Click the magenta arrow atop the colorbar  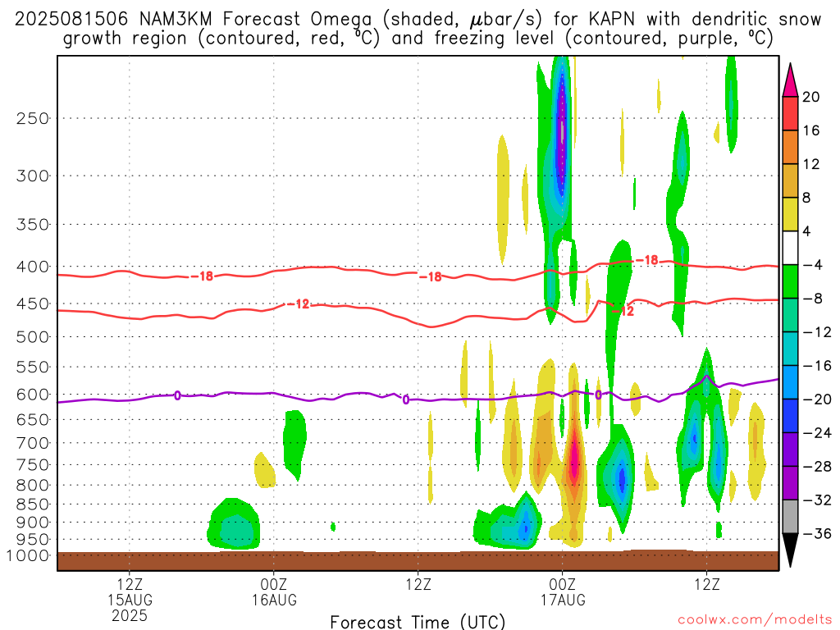point(790,80)
